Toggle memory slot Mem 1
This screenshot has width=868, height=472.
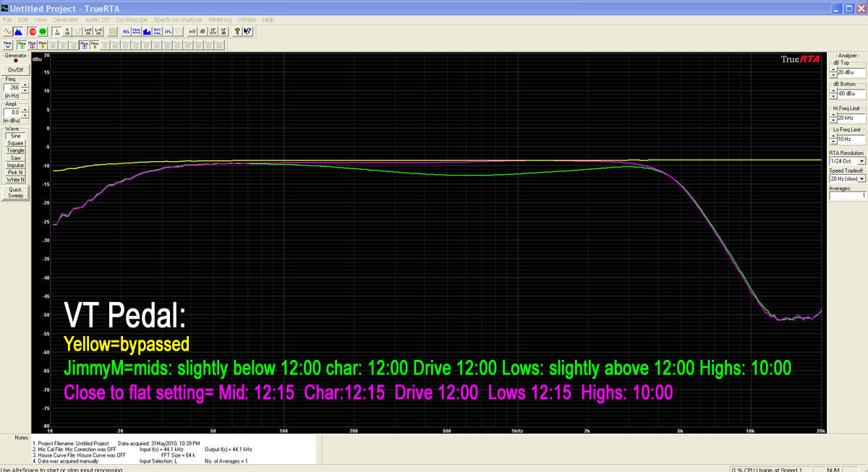tap(22, 45)
